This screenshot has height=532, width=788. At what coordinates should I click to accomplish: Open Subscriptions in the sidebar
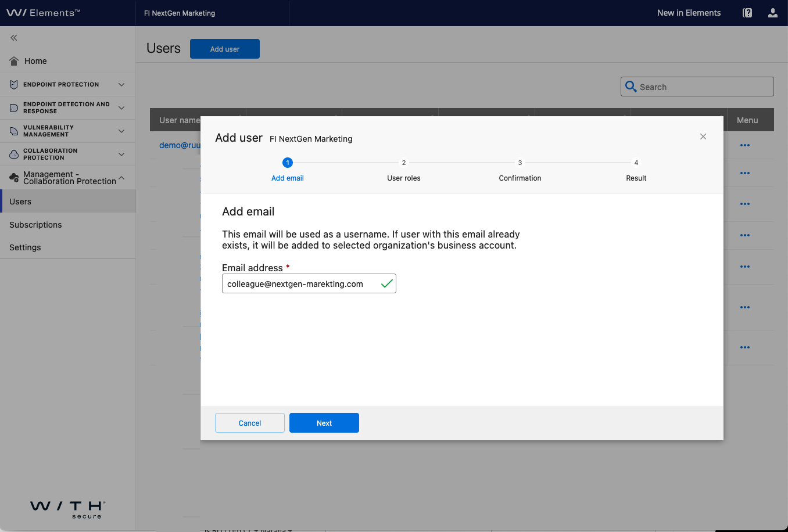(x=35, y=225)
